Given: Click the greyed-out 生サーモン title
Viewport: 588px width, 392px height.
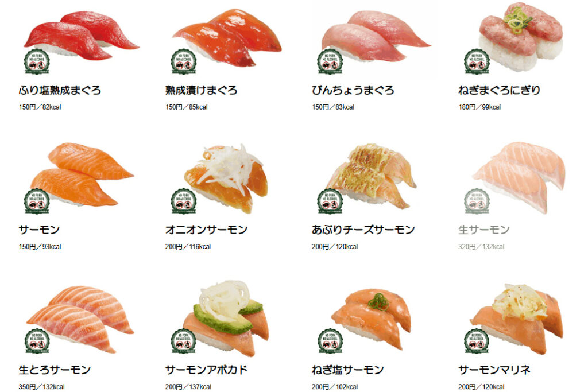Looking at the screenshot, I should [483, 230].
